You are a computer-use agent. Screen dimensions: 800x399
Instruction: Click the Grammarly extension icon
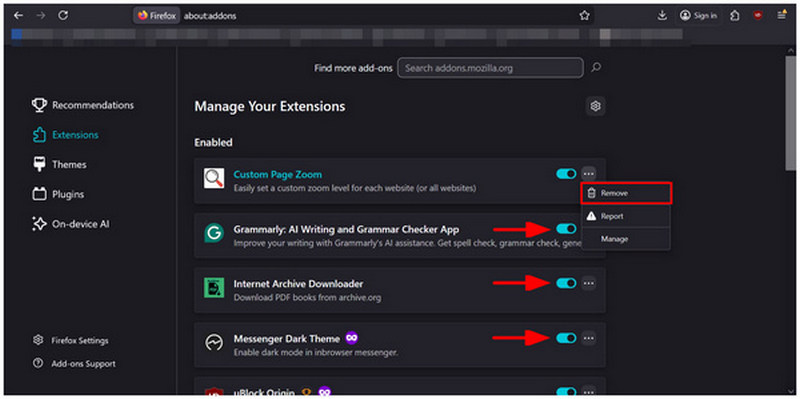214,234
